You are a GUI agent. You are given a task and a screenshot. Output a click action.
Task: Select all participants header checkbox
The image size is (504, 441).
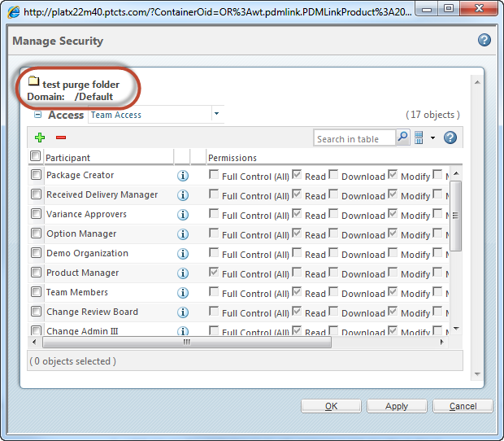35,156
